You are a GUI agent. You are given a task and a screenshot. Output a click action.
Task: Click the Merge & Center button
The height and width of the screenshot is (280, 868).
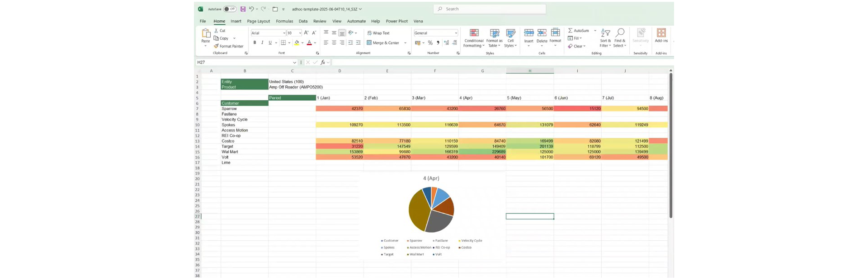(x=383, y=43)
